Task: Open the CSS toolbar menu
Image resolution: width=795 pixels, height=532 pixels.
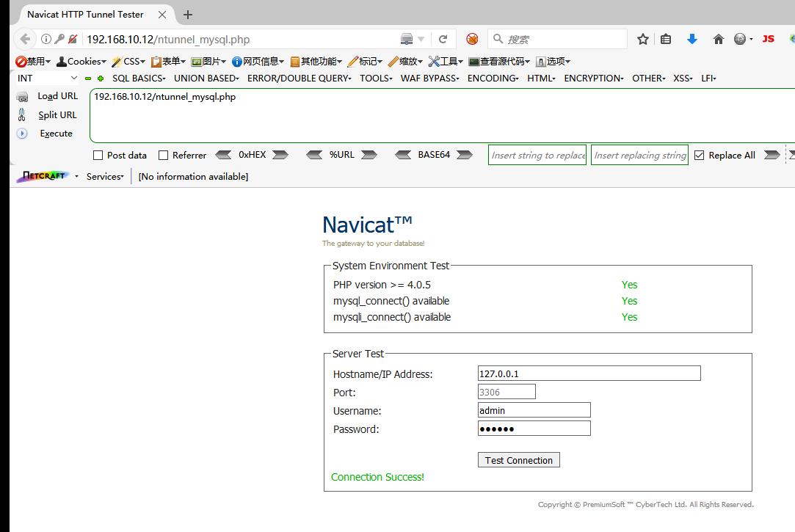Action: tap(128, 62)
